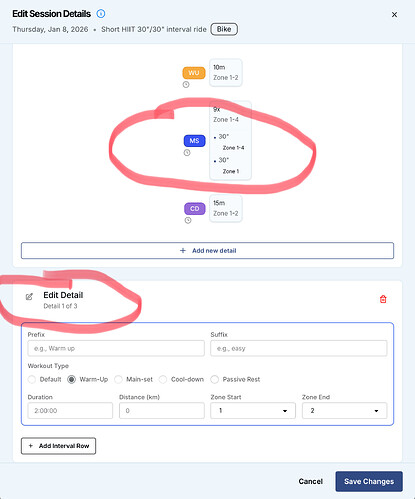The height and width of the screenshot is (499, 415).
Task: Click the clock icon under the WU badge
Action: (x=186, y=85)
